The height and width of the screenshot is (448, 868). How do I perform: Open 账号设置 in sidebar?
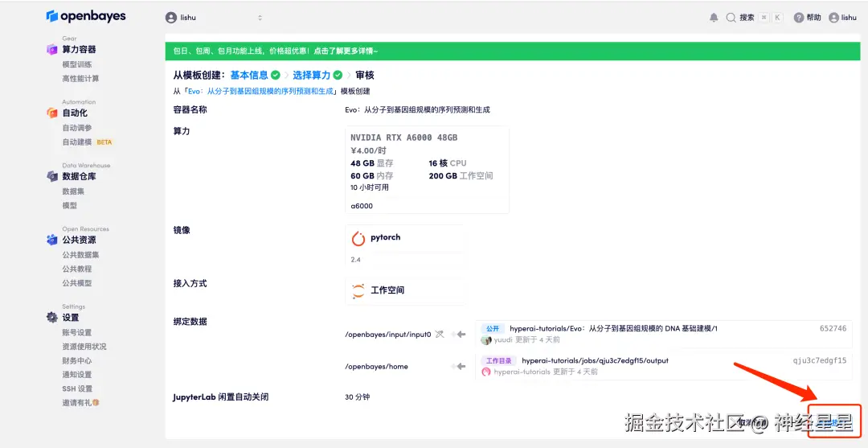(77, 333)
